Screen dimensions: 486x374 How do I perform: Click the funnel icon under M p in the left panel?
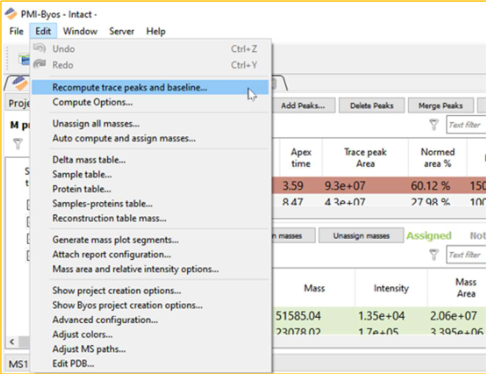click(18, 144)
